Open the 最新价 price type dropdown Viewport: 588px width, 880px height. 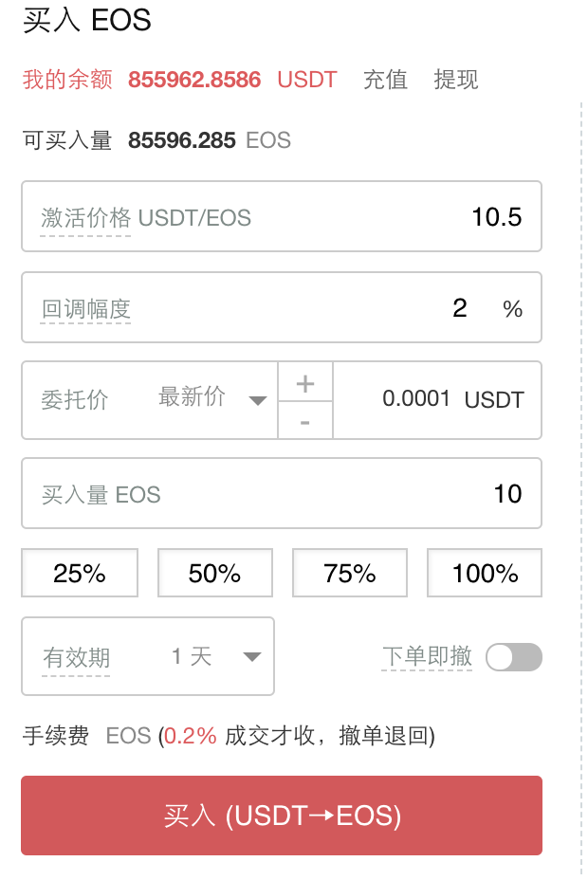point(212,398)
